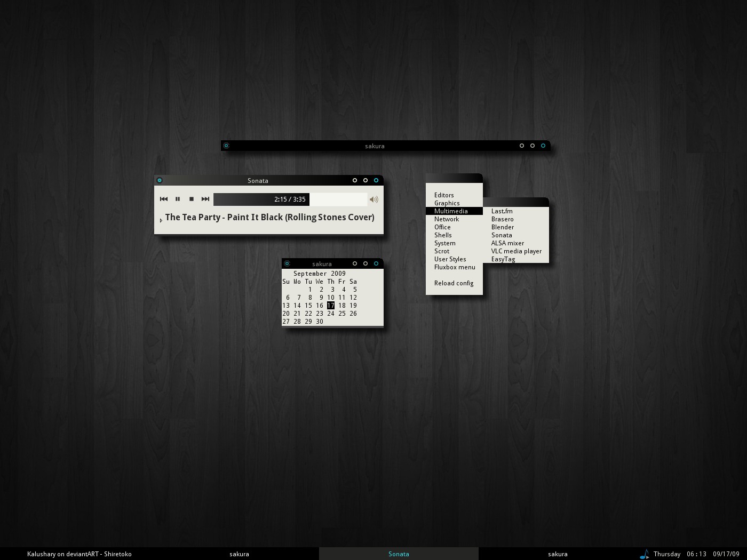Choose Scrot from the Fluxbox menu

point(454,251)
